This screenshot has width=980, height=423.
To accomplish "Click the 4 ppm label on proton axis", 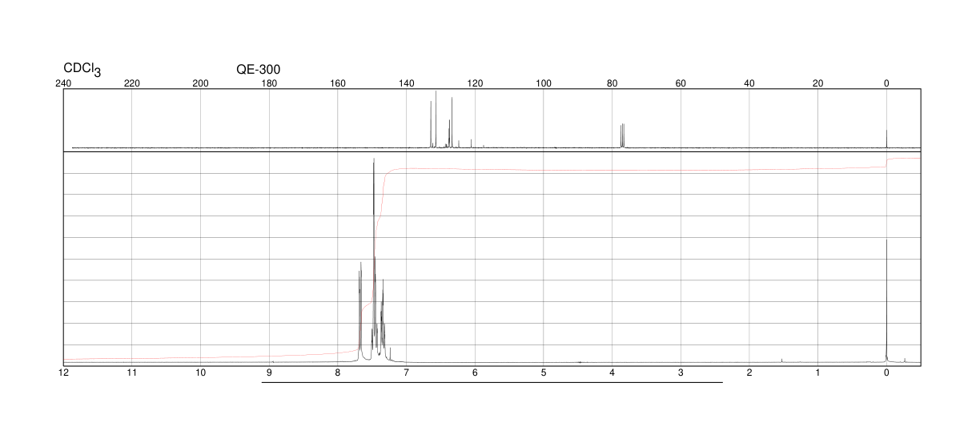I will 612,373.
